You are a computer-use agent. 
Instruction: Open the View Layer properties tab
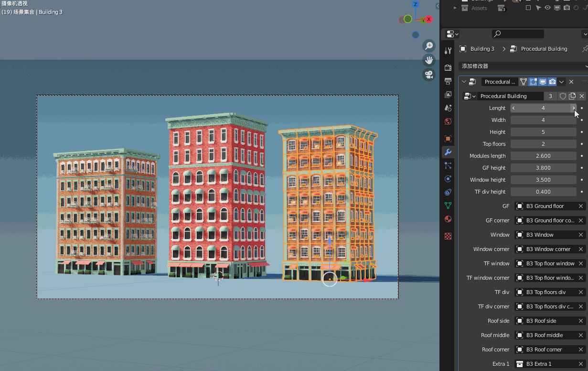click(x=448, y=94)
